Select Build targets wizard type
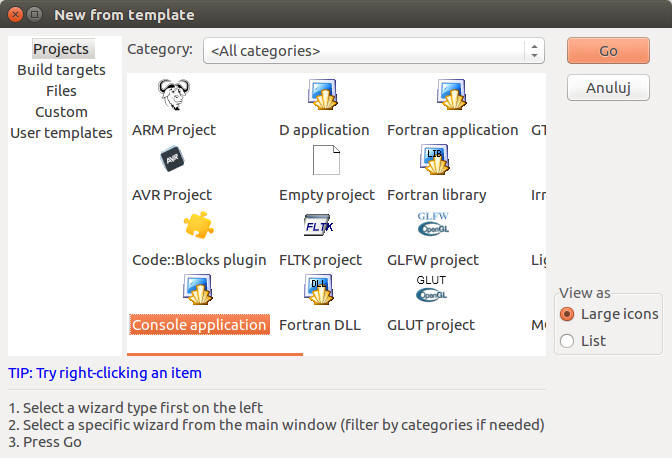 pos(61,70)
